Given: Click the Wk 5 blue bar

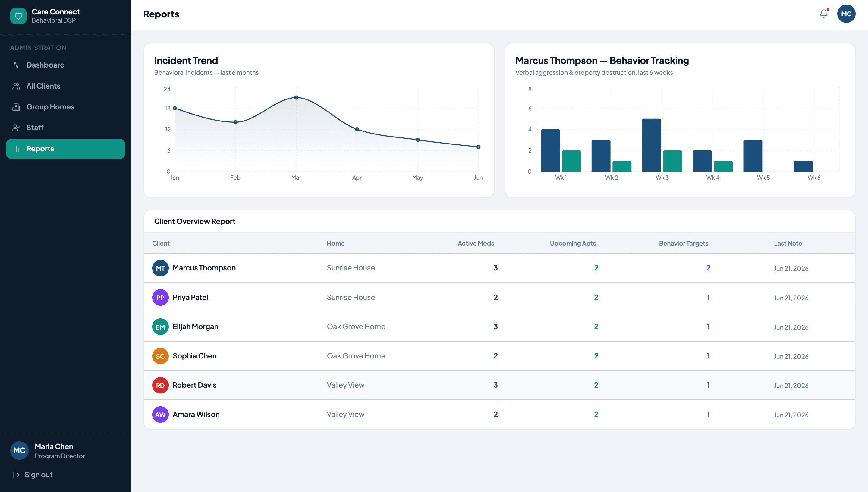Looking at the screenshot, I should click(x=753, y=156).
